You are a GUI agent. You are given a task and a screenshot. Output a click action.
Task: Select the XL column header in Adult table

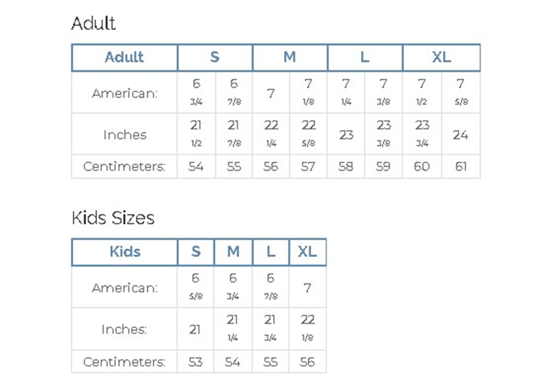click(441, 57)
